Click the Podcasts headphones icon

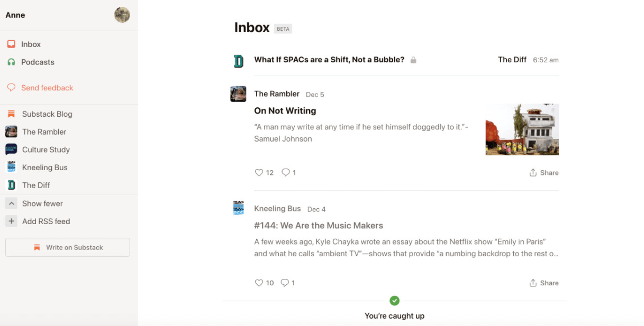click(11, 62)
